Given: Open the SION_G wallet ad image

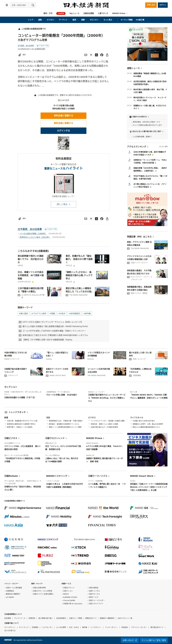Looking at the screenshot, I should 147,44.
